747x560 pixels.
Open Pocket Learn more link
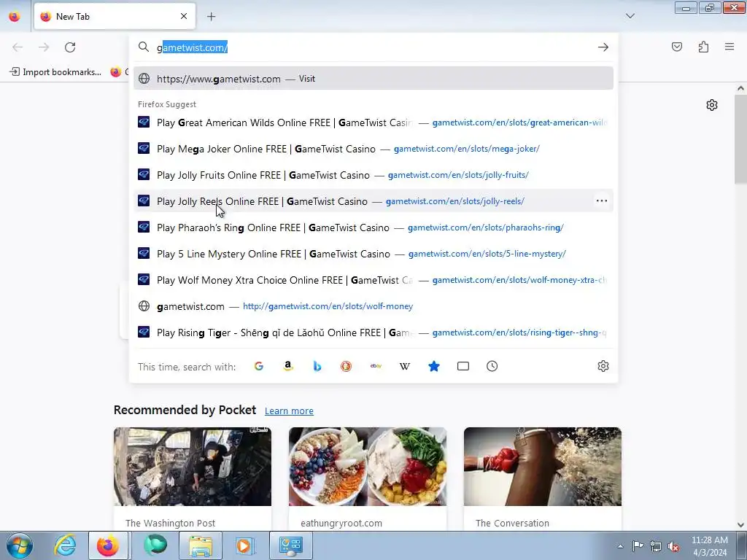[x=289, y=411]
